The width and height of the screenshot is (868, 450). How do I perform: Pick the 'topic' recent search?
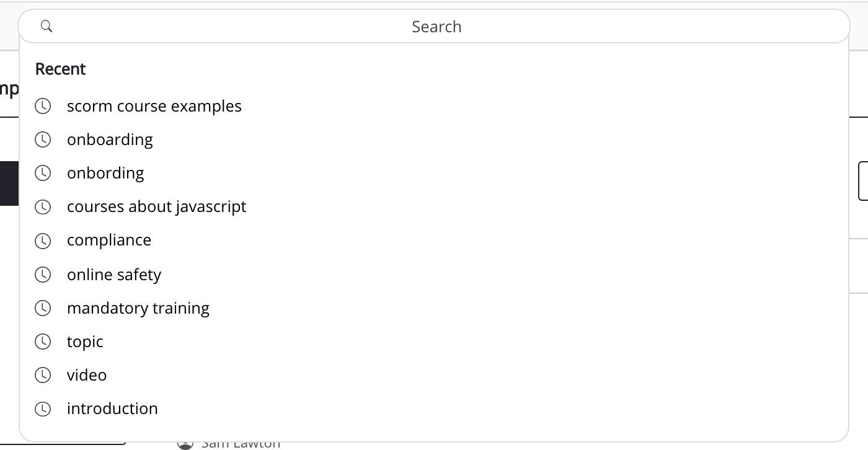(x=85, y=342)
